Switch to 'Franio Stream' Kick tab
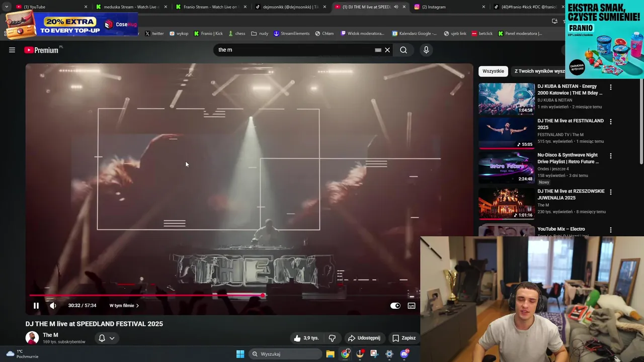644x362 pixels. coord(211,7)
